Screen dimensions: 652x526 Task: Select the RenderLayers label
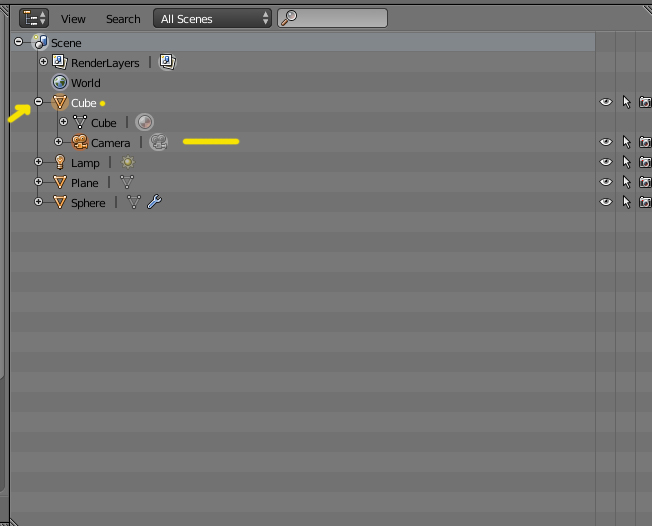(105, 63)
